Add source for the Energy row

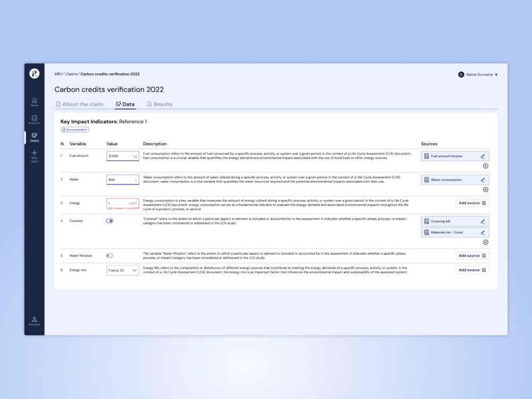(472, 203)
